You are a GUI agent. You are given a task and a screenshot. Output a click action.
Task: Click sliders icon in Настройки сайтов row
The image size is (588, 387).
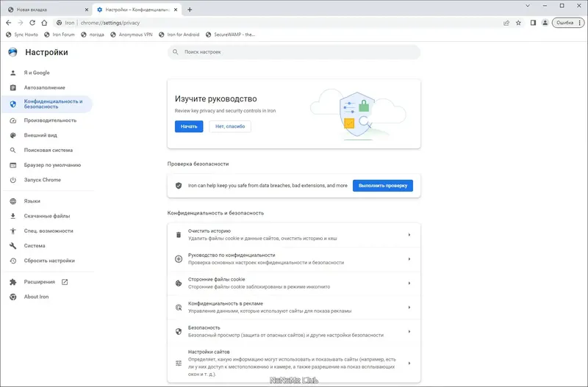tap(179, 363)
